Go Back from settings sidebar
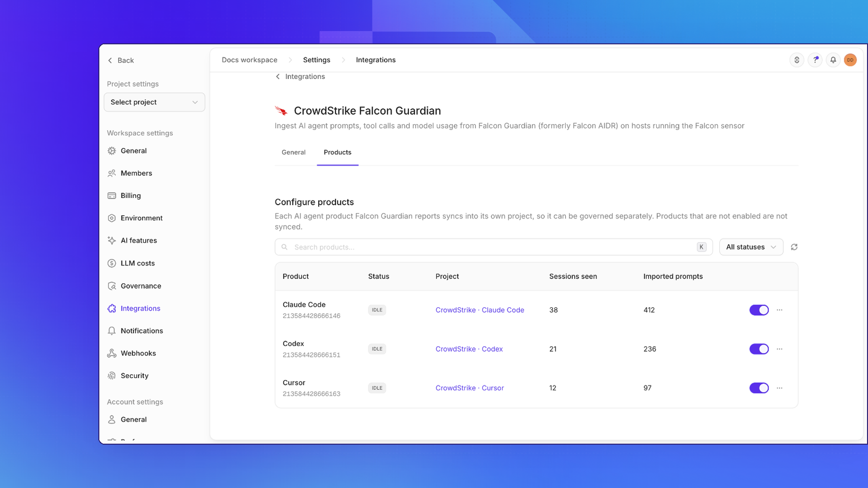This screenshot has height=488, width=868. (121, 60)
